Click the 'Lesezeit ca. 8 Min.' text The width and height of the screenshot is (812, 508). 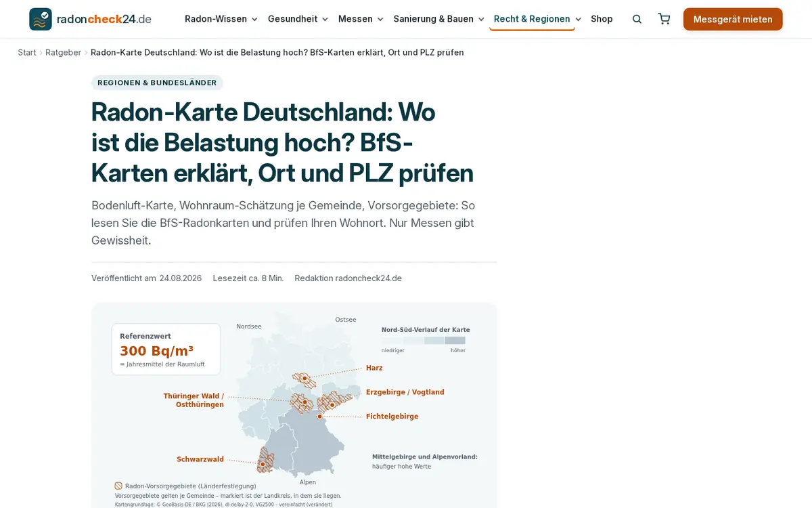248,278
